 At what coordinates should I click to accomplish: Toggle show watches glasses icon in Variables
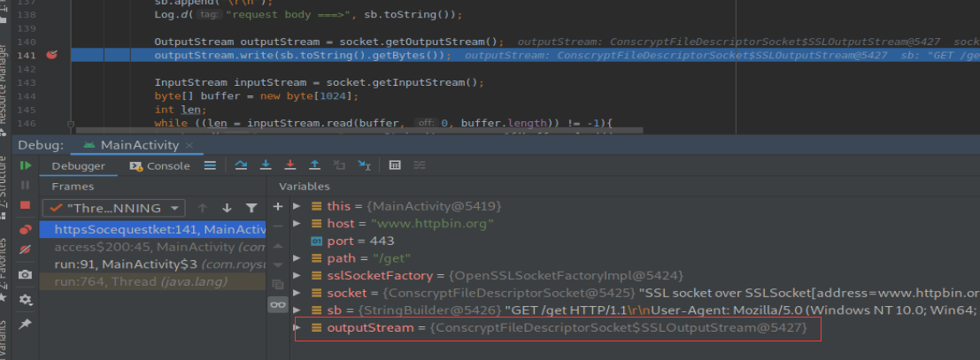pyautogui.click(x=278, y=304)
